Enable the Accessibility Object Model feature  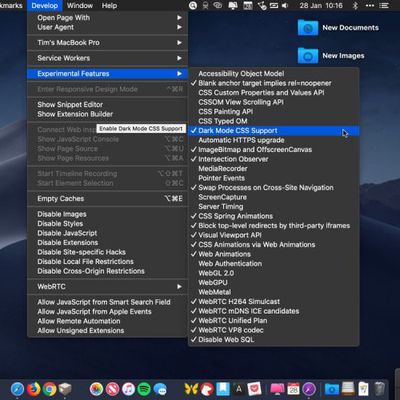click(x=274, y=74)
